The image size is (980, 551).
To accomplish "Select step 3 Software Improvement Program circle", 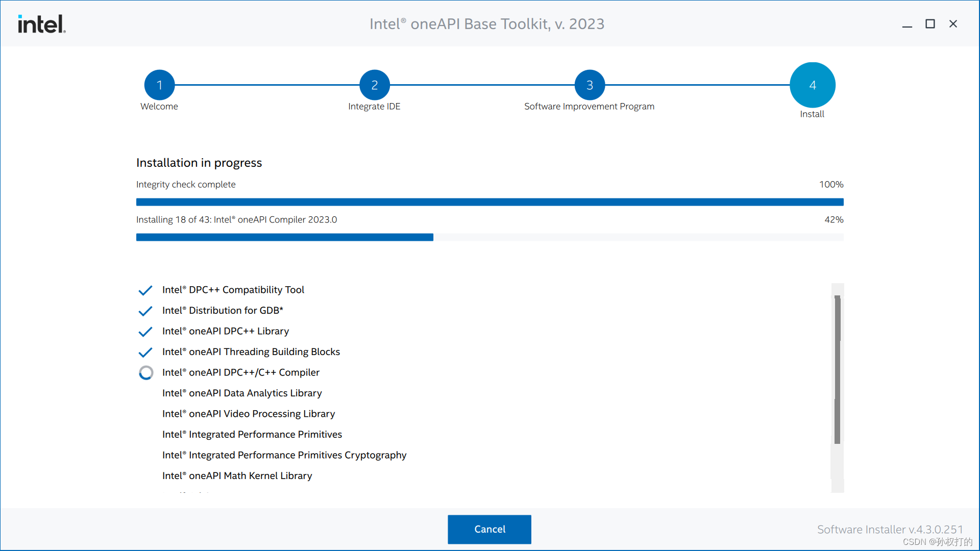I will coord(590,85).
